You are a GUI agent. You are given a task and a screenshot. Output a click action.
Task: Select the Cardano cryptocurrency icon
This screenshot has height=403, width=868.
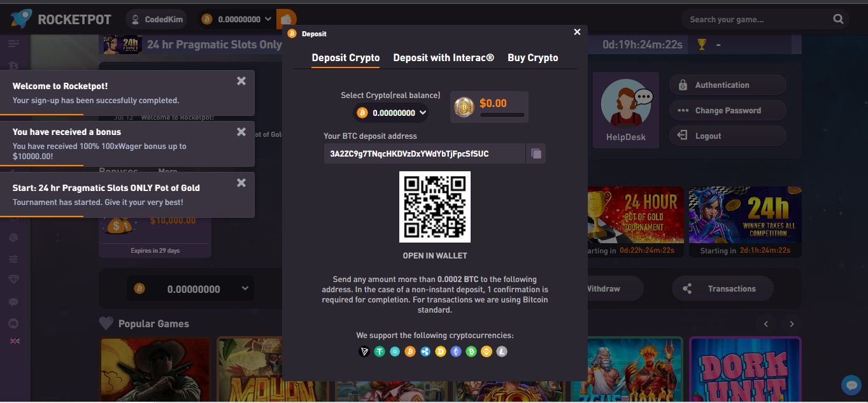[395, 351]
